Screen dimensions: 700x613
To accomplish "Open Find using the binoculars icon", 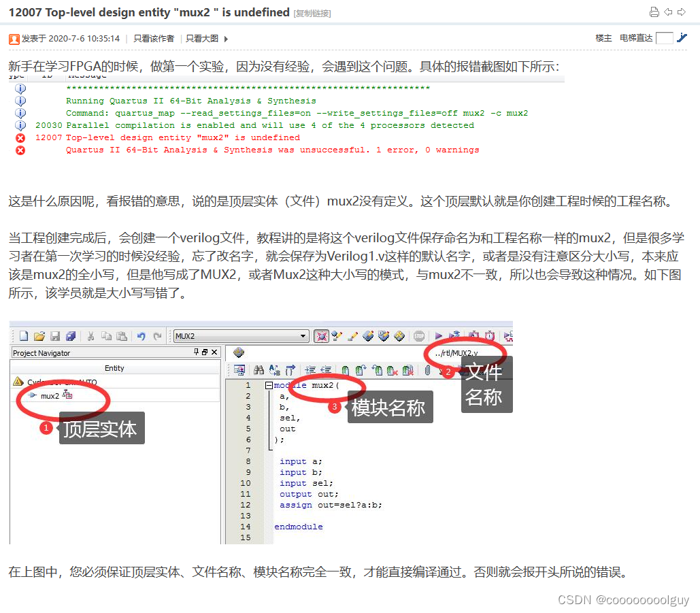I will [259, 369].
